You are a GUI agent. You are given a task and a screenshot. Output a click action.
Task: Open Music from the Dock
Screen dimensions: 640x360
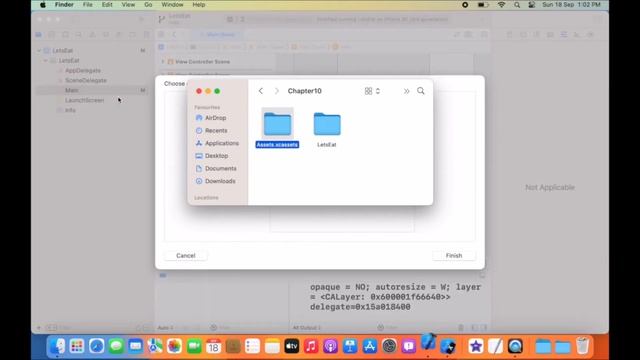point(311,347)
